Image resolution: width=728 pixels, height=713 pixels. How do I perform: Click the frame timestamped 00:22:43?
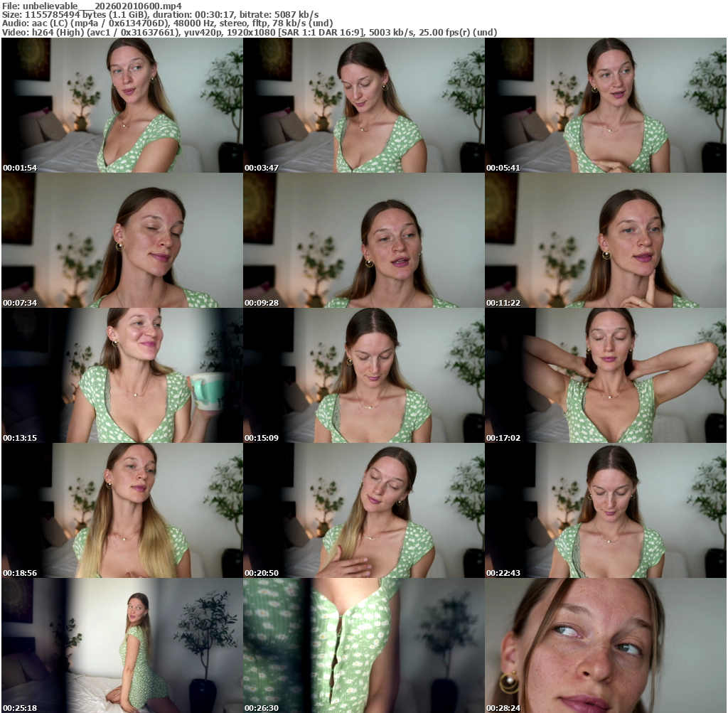tap(605, 510)
